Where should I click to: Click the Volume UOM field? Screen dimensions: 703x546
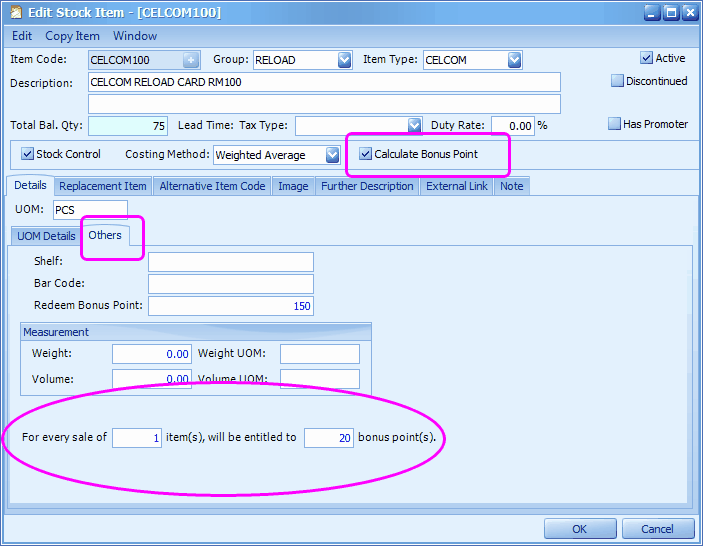pyautogui.click(x=320, y=379)
